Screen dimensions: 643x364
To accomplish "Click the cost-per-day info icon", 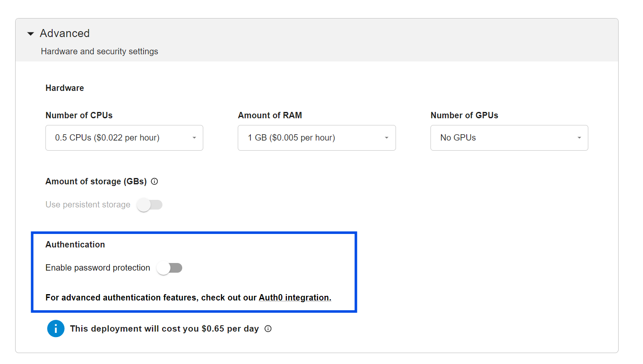I will pyautogui.click(x=268, y=329).
